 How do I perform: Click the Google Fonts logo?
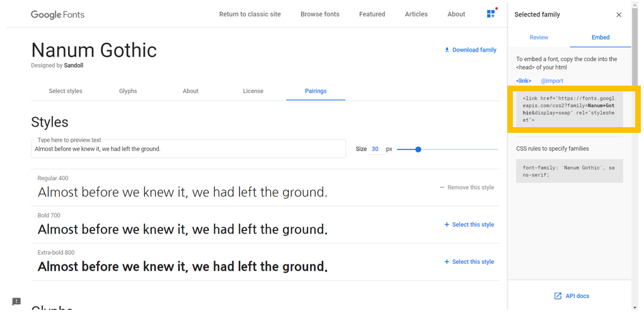click(57, 14)
